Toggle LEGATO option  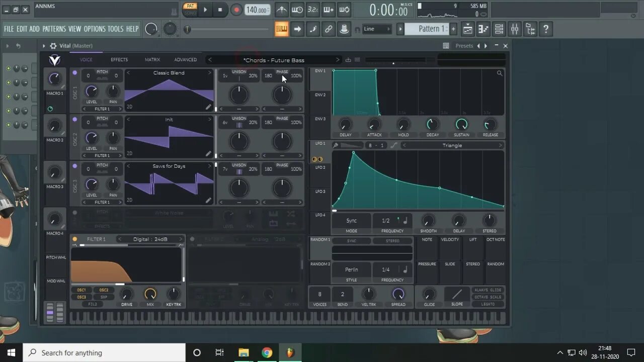[488, 304]
